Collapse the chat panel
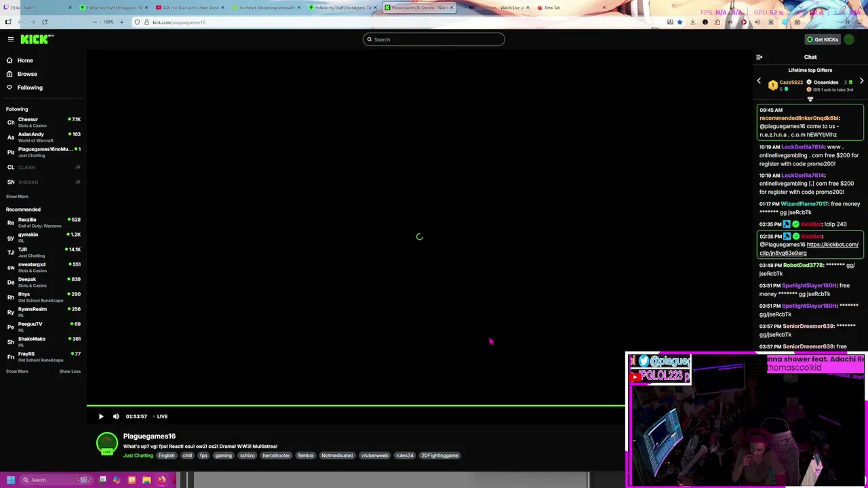The height and width of the screenshot is (488, 868). tap(759, 57)
